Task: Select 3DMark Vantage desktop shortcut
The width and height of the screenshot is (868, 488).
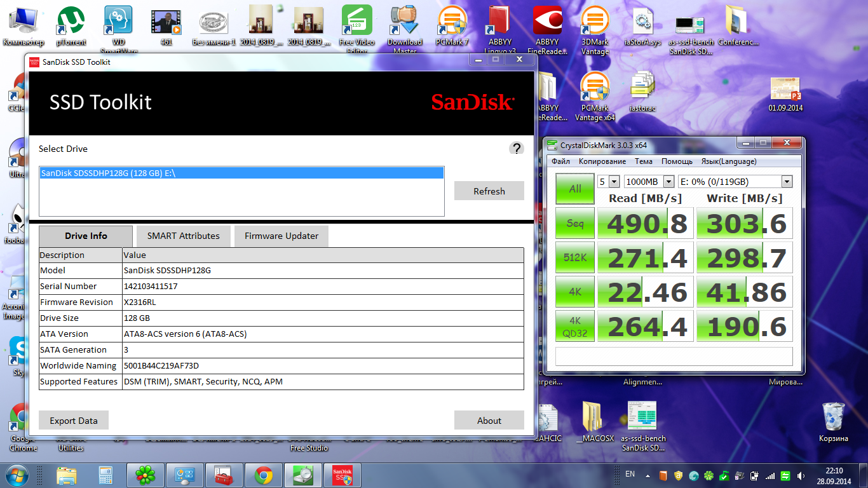Action: pyautogui.click(x=595, y=30)
